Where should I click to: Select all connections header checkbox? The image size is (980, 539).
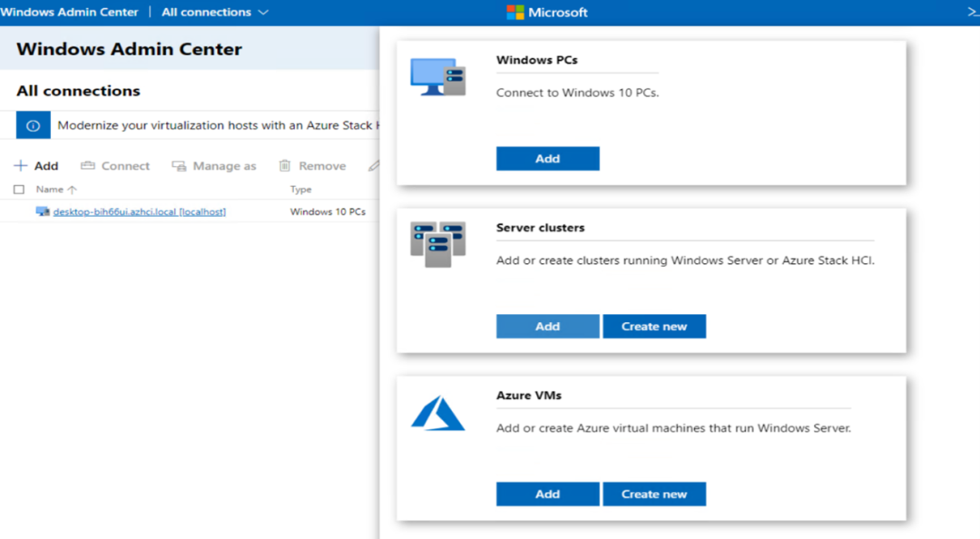[x=19, y=190]
